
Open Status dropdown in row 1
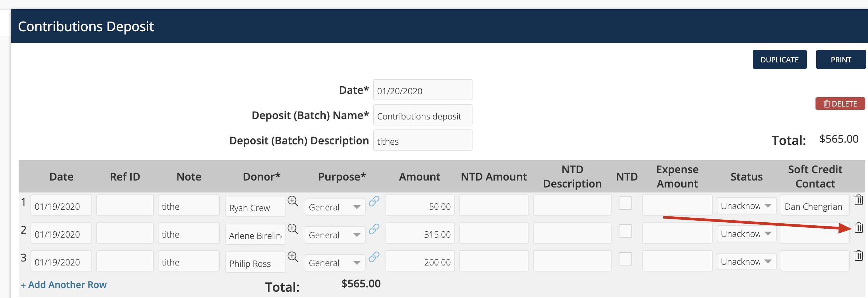(x=746, y=205)
